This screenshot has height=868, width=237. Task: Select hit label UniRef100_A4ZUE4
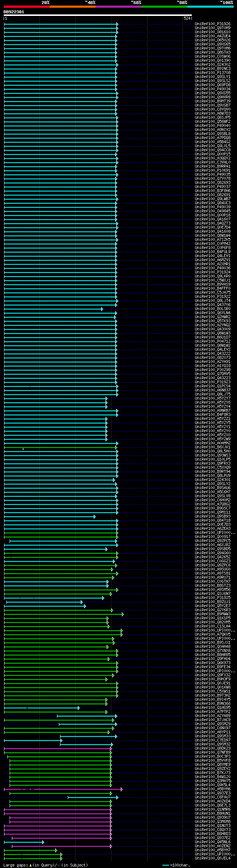[x=213, y=36]
